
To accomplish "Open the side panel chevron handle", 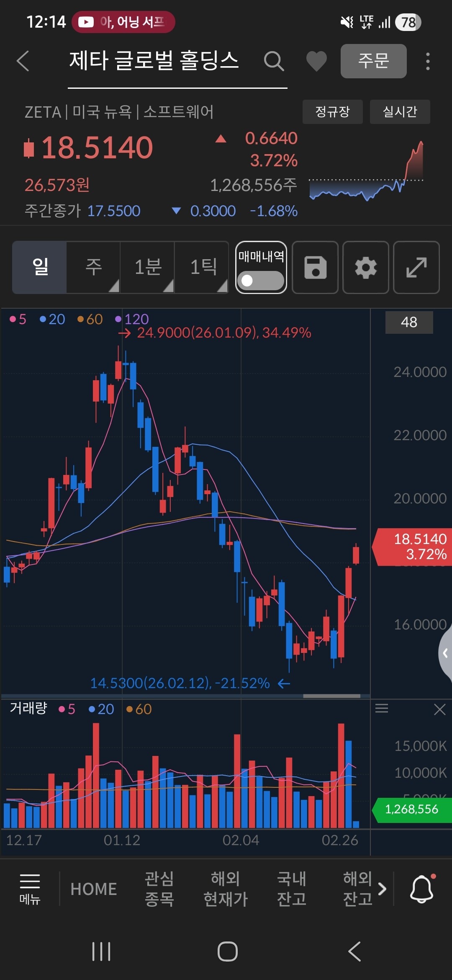I will click(445, 652).
